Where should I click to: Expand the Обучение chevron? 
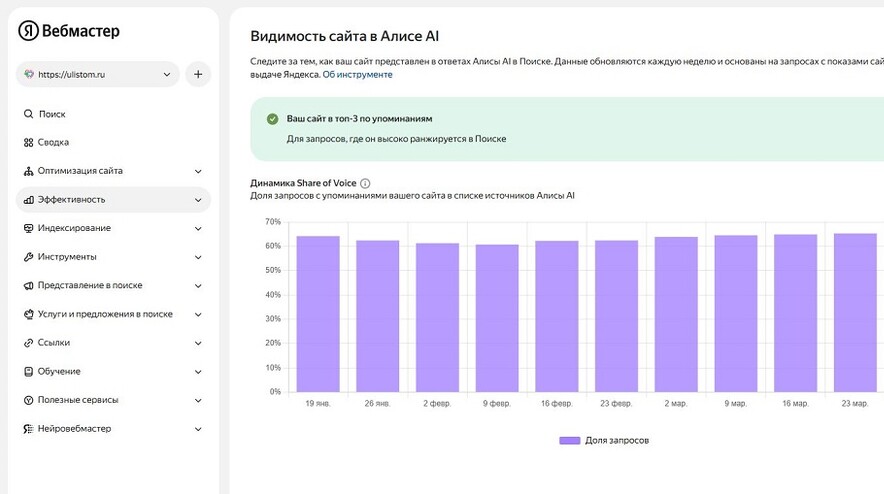(x=198, y=372)
